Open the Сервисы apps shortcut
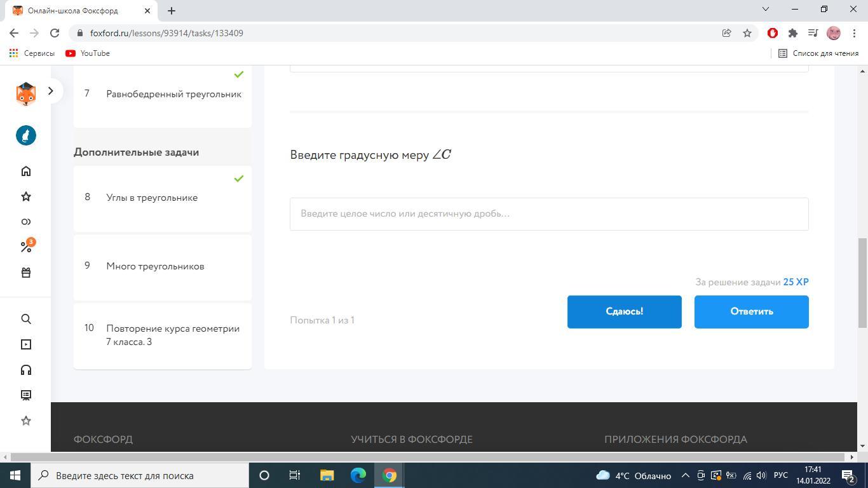The image size is (868, 488). pyautogui.click(x=32, y=53)
